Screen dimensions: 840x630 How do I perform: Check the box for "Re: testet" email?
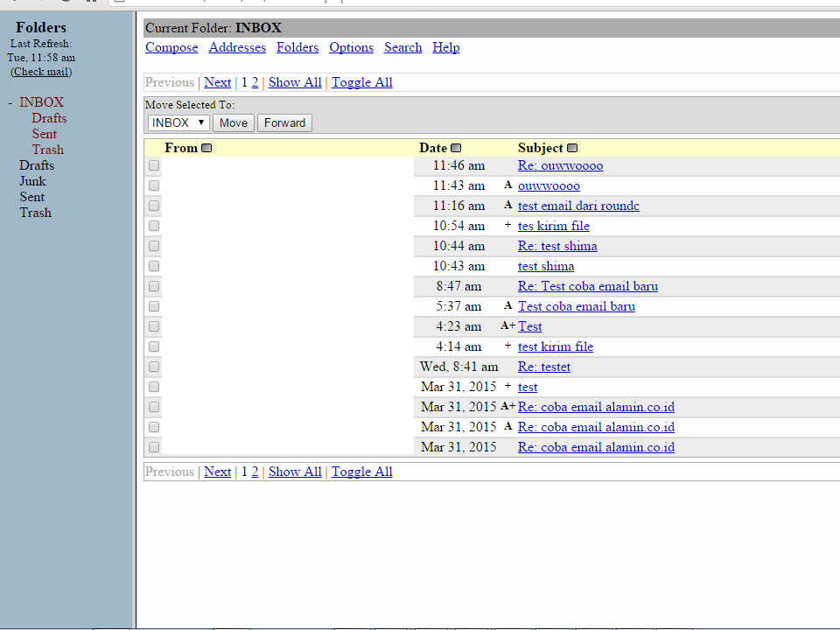(x=154, y=367)
